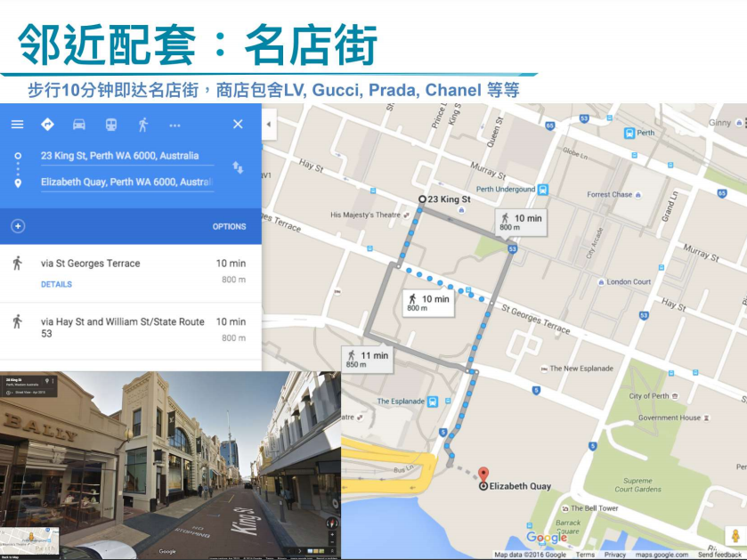Screen dimensions: 747x560
Task: Open the maps.google.com link
Action: point(662,555)
